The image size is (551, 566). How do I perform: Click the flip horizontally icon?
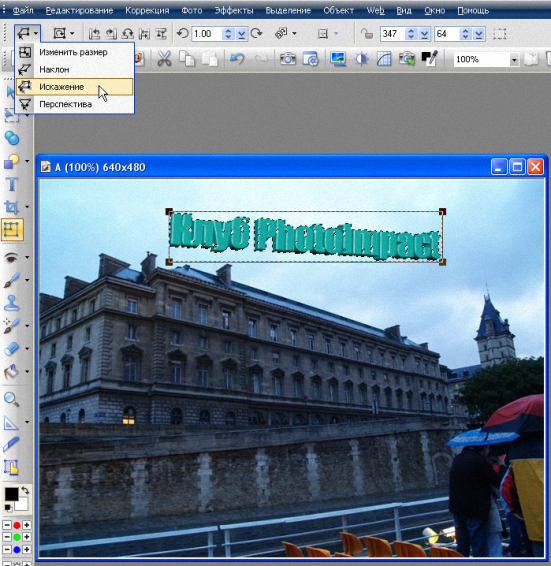tap(144, 34)
